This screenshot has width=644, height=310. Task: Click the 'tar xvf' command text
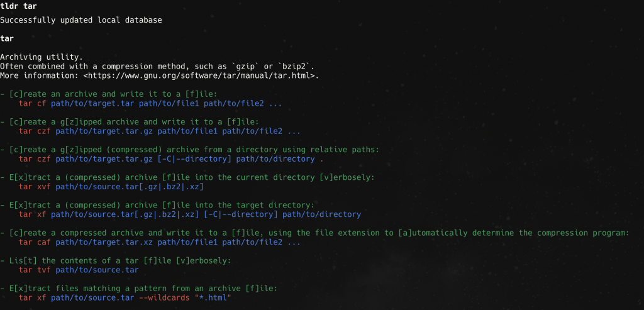(35, 187)
